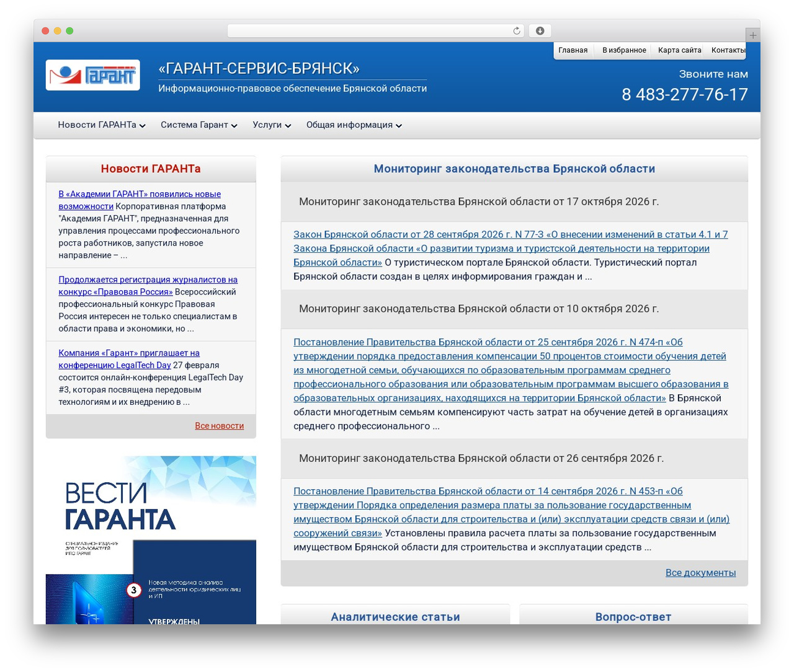Image resolution: width=794 pixels, height=672 pixels.
Task: Expand the Новости ГАРАНТа menu
Action: pyautogui.click(x=102, y=125)
